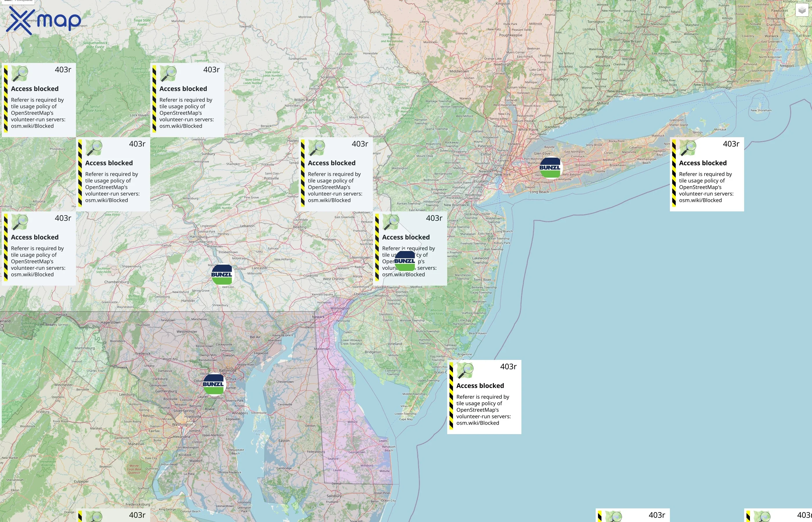Click the Culpeper label
This screenshot has height=522, width=812.
(x=81, y=481)
